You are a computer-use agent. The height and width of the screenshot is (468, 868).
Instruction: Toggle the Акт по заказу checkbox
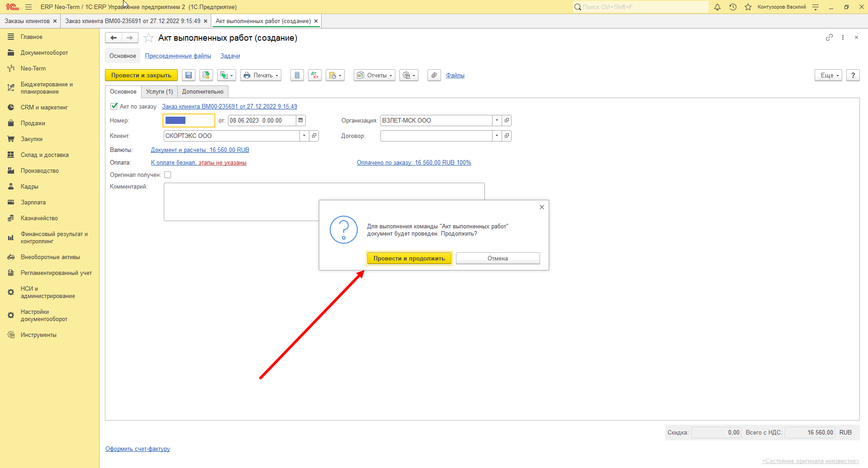pos(114,106)
